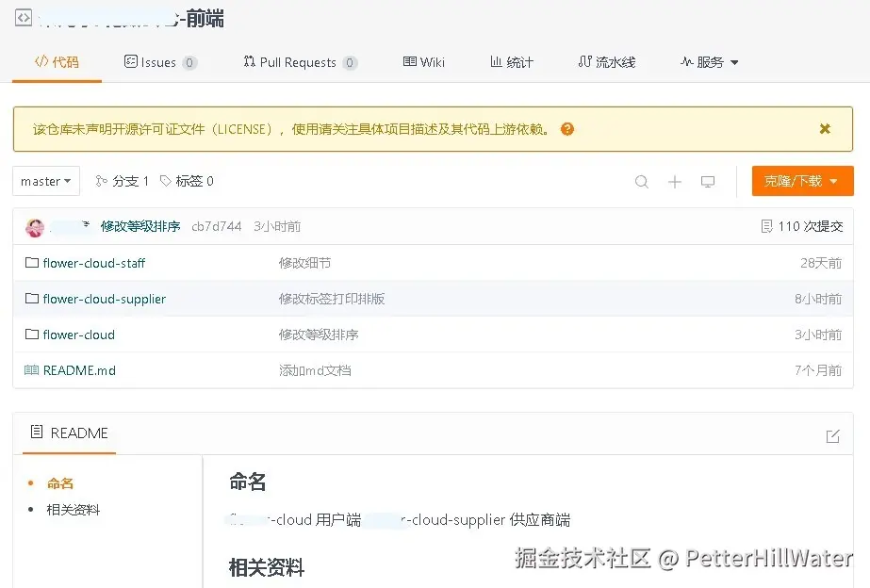The width and height of the screenshot is (870, 588).
Task: Click the 7个月前 timestamp
Action: (x=818, y=370)
